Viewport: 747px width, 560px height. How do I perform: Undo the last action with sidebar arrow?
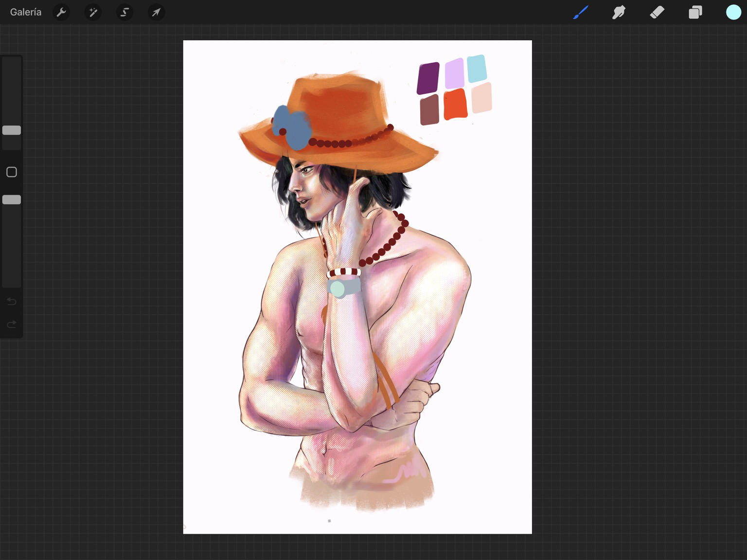click(x=12, y=302)
